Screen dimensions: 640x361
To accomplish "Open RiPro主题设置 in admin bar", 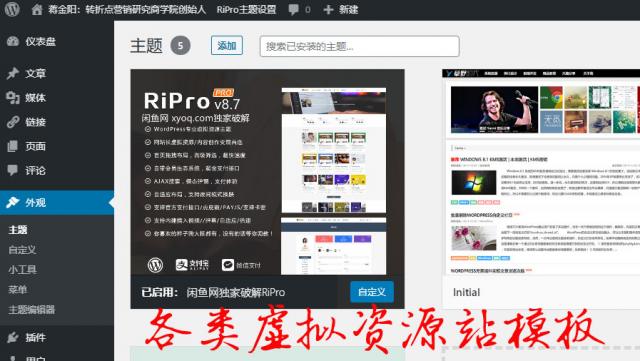I will (x=246, y=9).
